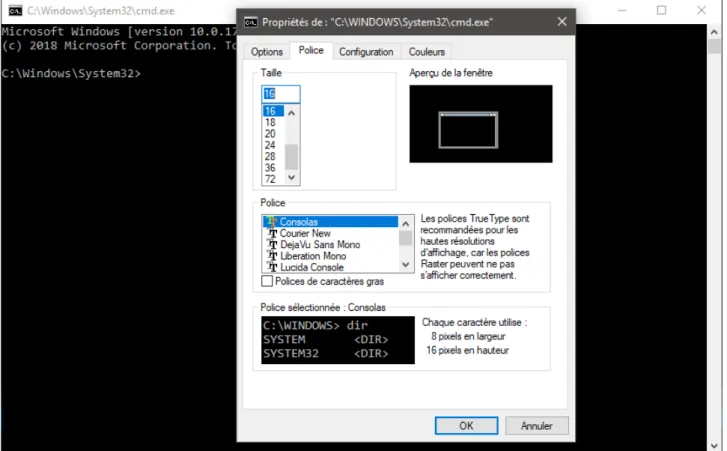The width and height of the screenshot is (727, 451).
Task: Click the cmd window scroll up arrow
Action: 714,32
